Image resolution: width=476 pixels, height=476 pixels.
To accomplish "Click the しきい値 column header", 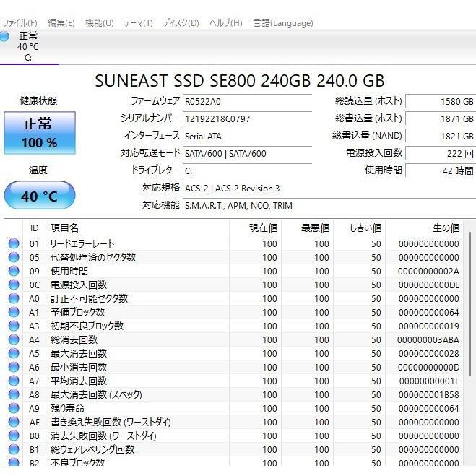I will coord(360,228).
